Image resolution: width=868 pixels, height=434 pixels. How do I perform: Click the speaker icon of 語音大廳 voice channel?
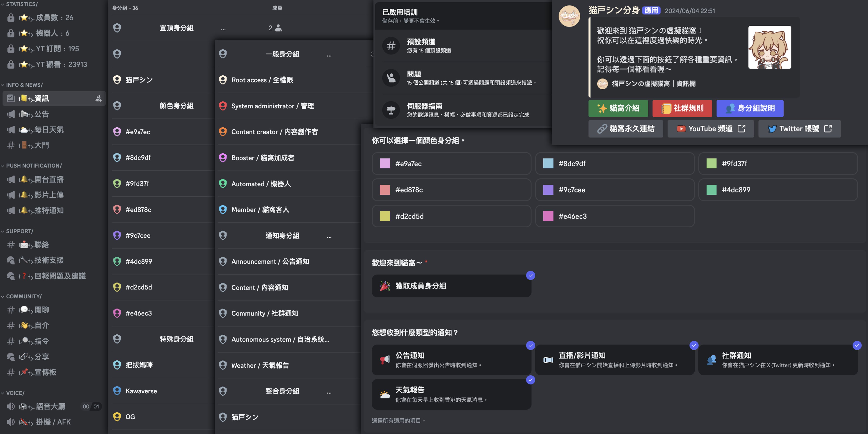11,406
